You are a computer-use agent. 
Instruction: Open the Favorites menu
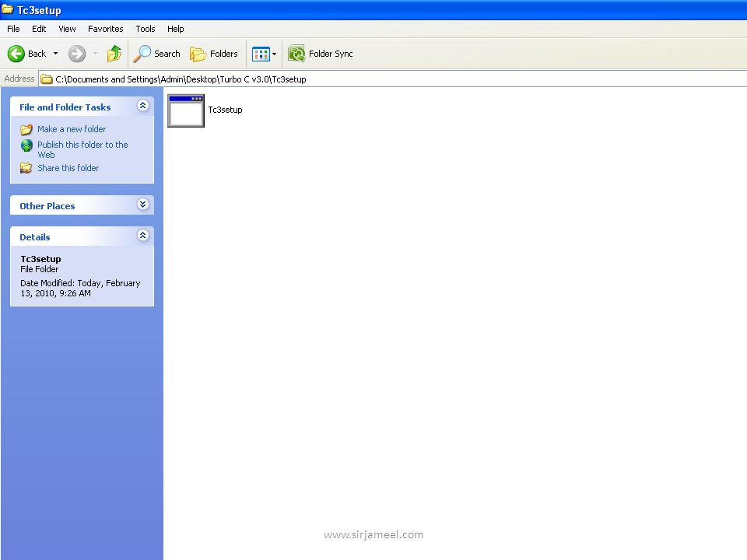(105, 29)
